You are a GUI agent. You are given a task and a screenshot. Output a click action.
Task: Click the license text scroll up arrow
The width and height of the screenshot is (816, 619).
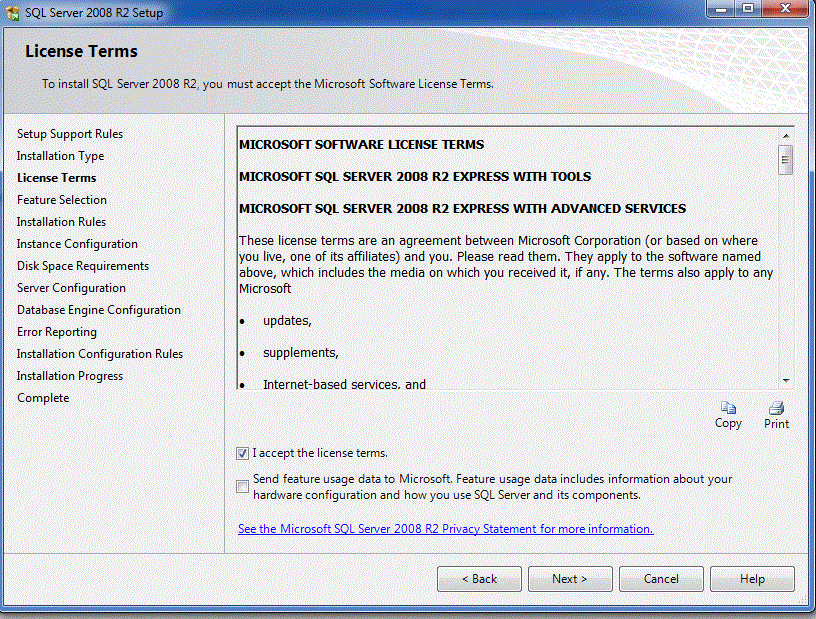786,136
